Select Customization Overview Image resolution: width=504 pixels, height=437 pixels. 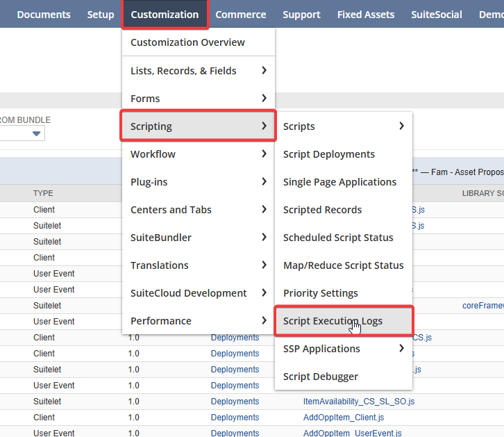coord(199,42)
